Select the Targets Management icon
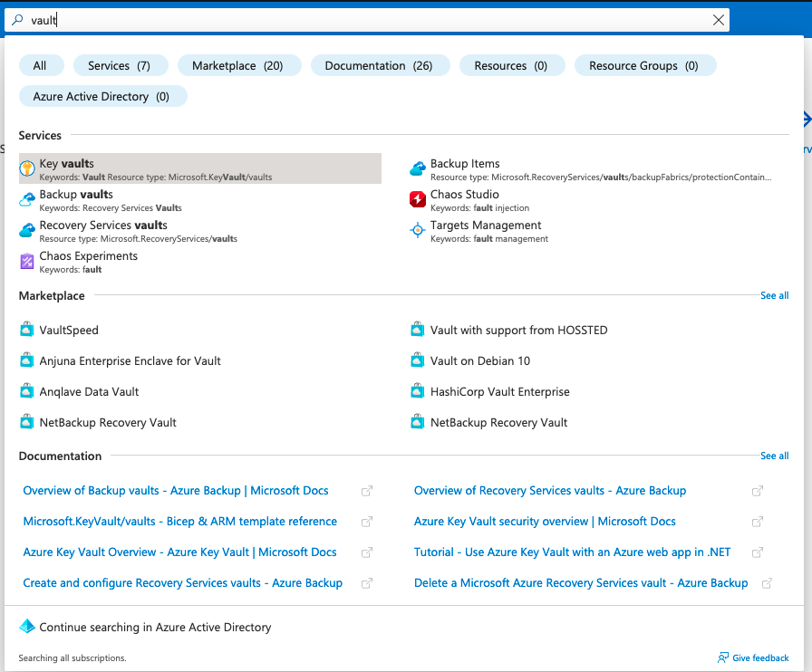812x672 pixels. tap(417, 230)
